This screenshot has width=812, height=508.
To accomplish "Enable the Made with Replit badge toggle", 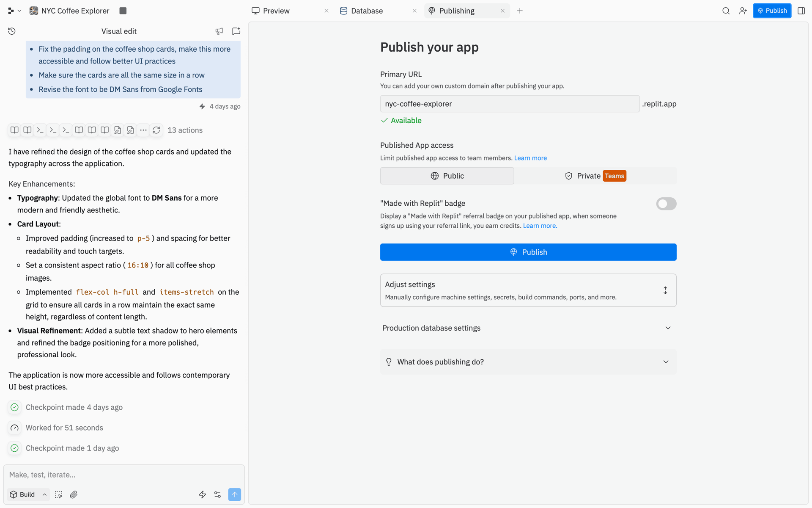I will pyautogui.click(x=666, y=204).
